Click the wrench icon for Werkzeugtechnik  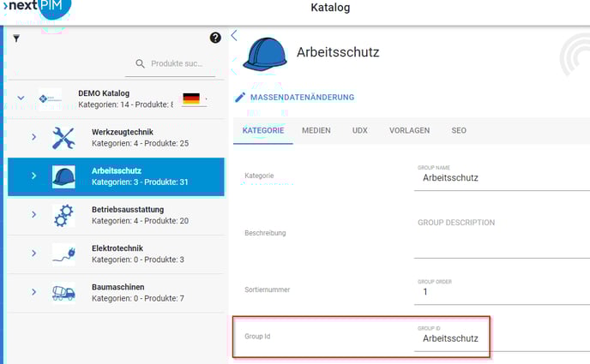tap(63, 137)
